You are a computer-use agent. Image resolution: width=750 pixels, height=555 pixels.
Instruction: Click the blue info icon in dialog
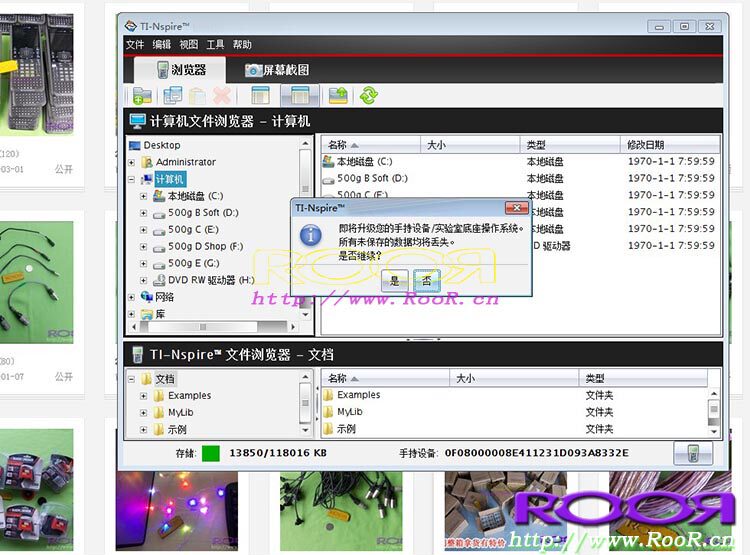[310, 235]
